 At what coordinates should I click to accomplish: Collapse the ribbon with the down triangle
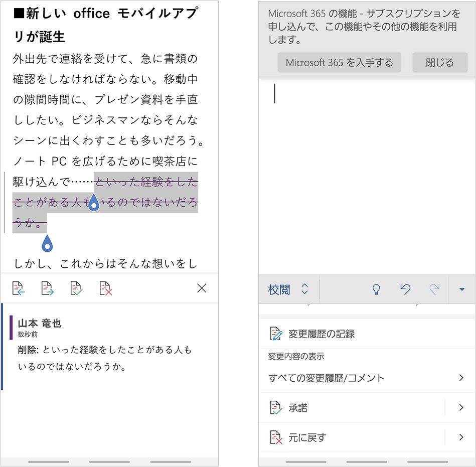pyautogui.click(x=462, y=289)
